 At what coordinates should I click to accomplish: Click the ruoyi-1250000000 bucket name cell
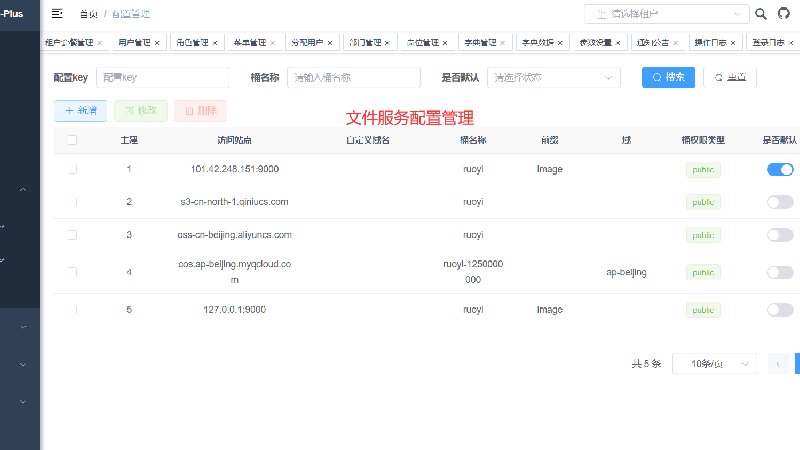(473, 271)
